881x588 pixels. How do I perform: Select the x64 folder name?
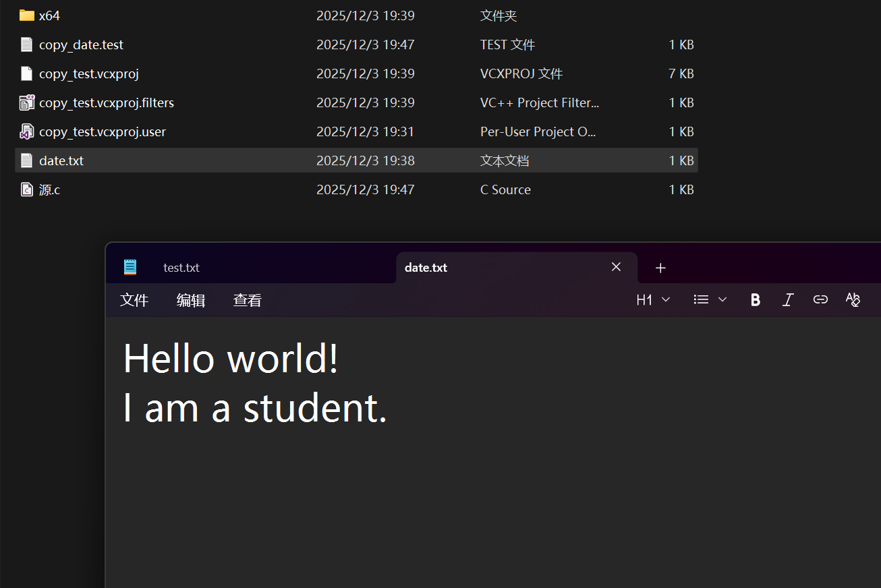click(49, 16)
